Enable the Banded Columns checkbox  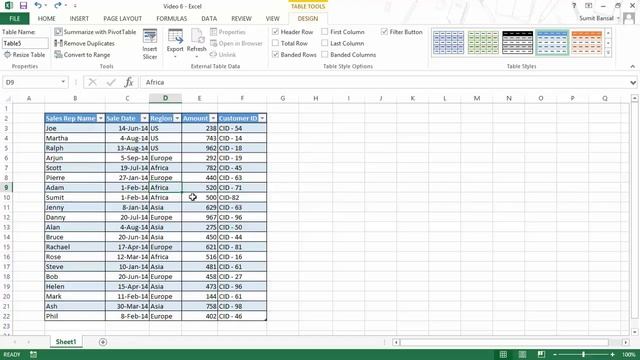coord(324,54)
